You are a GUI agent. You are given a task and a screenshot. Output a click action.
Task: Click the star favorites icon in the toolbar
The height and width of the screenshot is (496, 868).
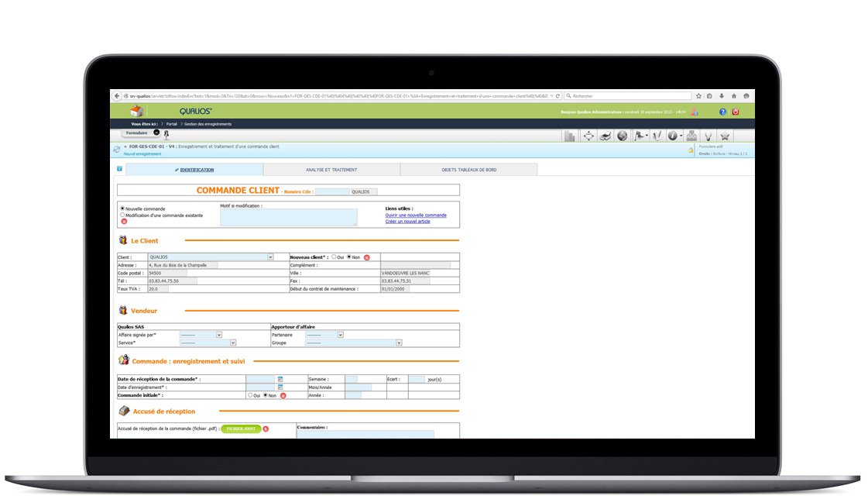point(724,135)
